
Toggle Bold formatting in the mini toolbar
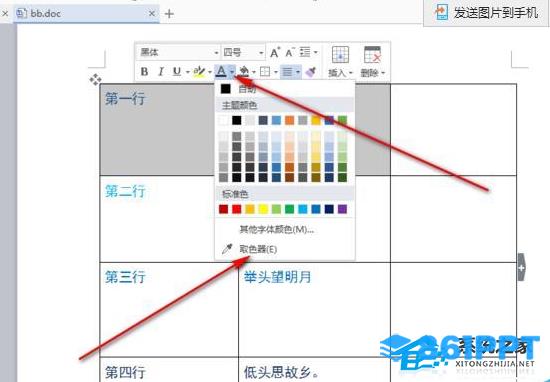pos(144,72)
